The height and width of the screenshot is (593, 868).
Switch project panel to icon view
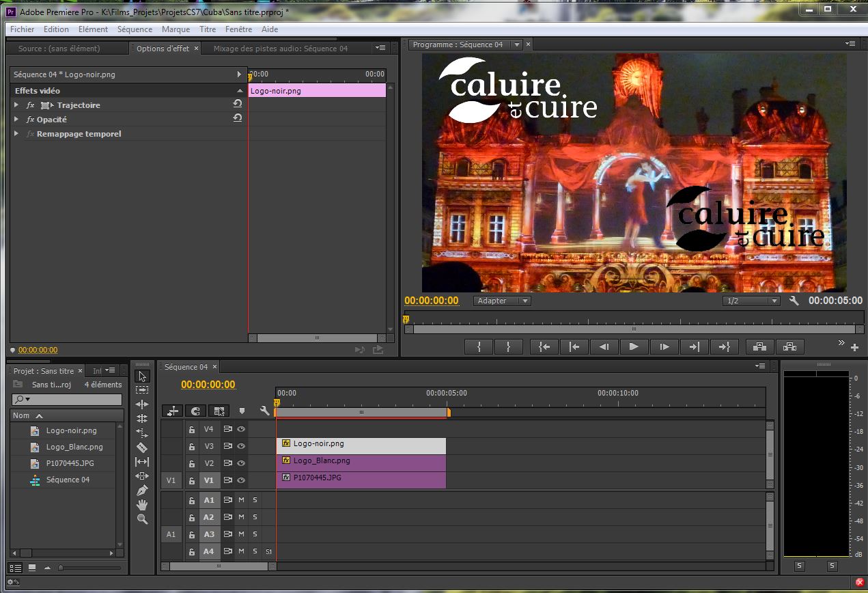pos(32,568)
